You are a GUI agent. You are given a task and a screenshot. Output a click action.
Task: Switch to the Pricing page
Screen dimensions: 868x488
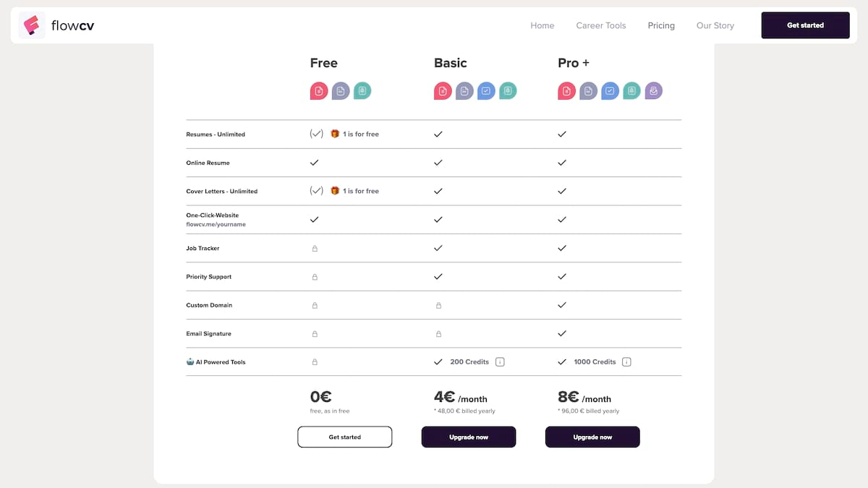pyautogui.click(x=661, y=25)
